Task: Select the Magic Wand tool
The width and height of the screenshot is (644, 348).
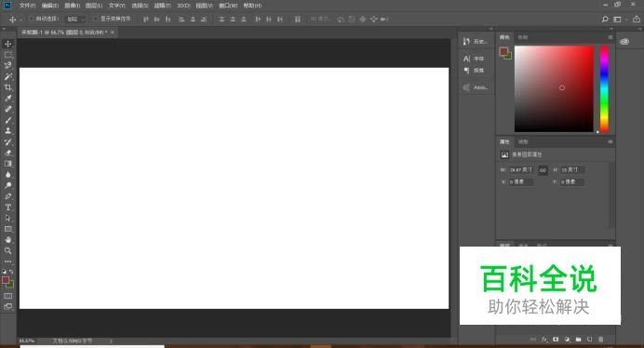Action: [7, 76]
